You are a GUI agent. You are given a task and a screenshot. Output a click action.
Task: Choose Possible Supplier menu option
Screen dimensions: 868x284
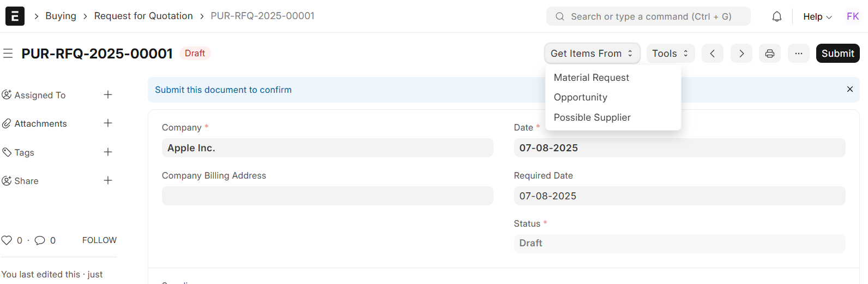592,117
